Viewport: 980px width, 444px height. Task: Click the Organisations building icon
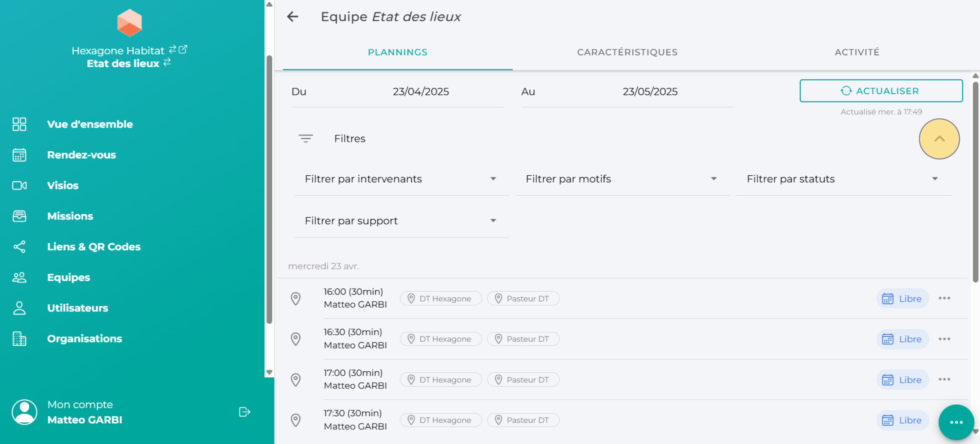pyautogui.click(x=19, y=339)
